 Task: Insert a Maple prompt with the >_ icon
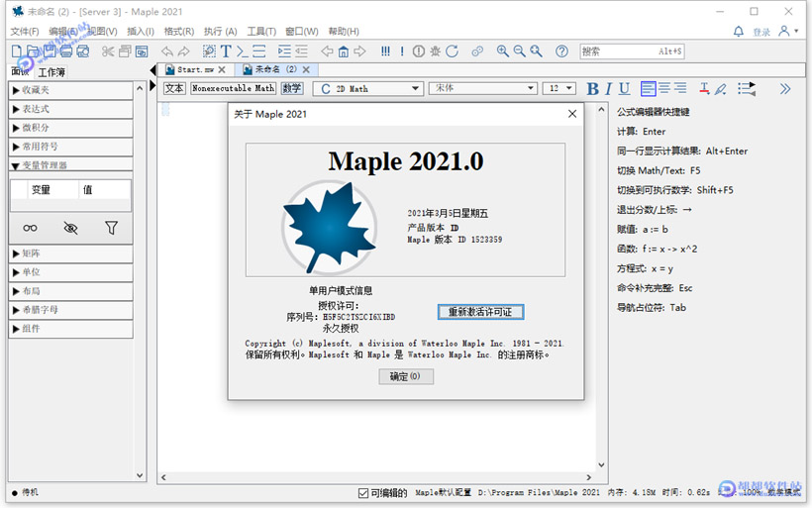(242, 51)
